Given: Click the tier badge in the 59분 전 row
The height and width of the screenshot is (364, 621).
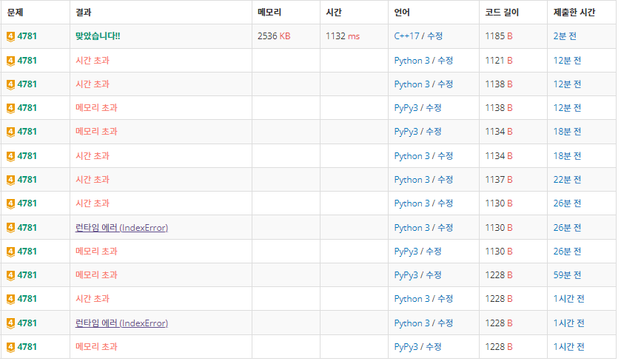Looking at the screenshot, I should tap(10, 276).
